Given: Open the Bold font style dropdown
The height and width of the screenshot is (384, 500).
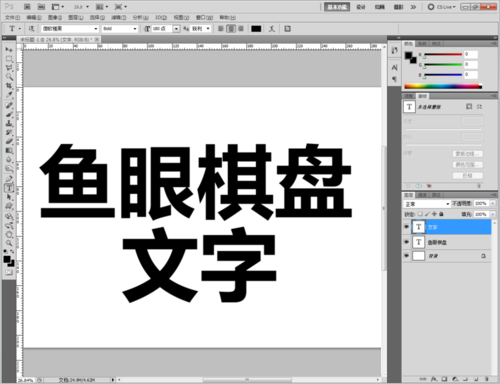Looking at the screenshot, I should [120, 29].
